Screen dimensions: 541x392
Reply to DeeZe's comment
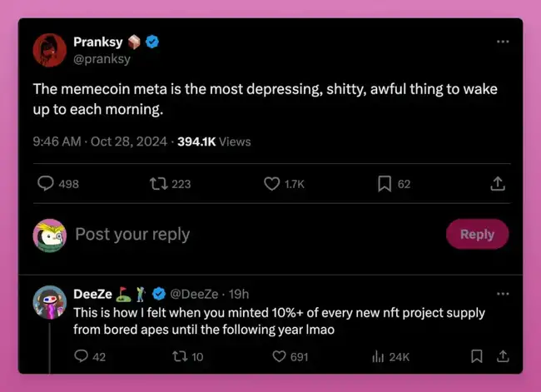point(82,356)
